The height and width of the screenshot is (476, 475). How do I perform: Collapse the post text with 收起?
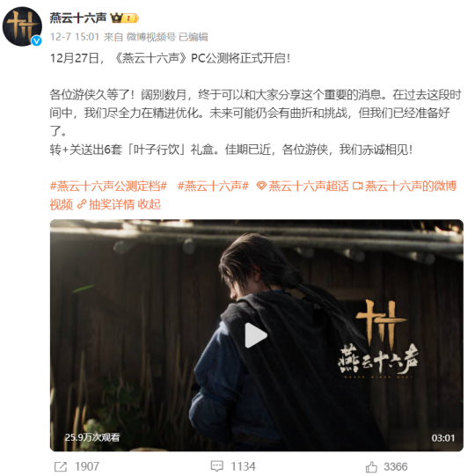[x=149, y=204]
